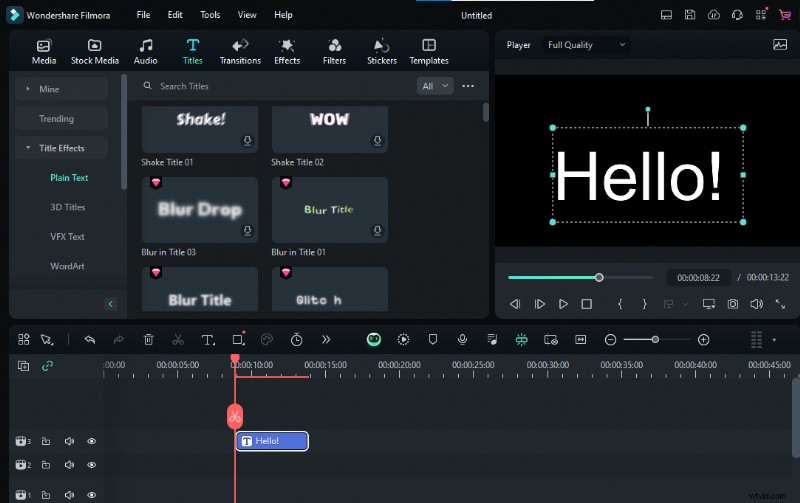The height and width of the screenshot is (503, 800).
Task: Open the All filter dropdown for titles
Action: [434, 86]
